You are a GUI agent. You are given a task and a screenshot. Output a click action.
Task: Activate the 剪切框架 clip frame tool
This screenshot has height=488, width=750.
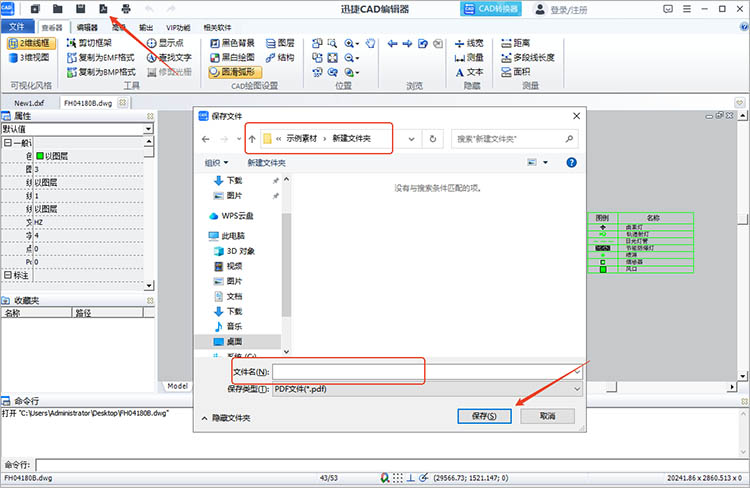(89, 43)
